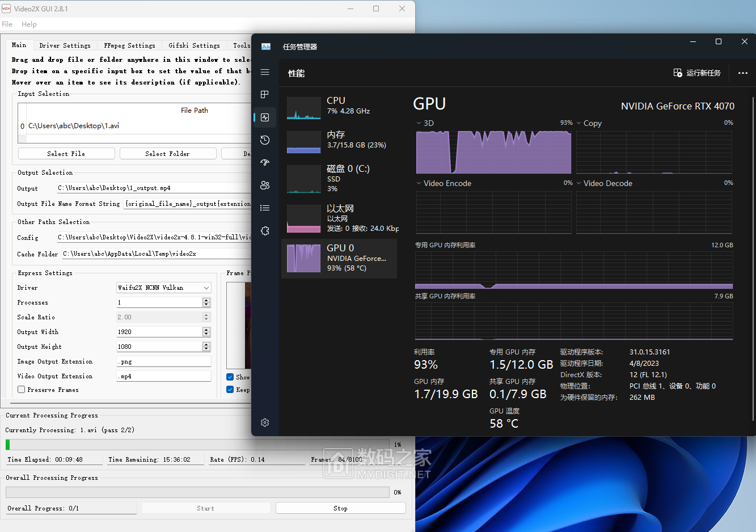The image size is (756, 532).
Task: Click the dedicated GPU memory value "1.5/12.0 GB"
Action: tap(521, 365)
